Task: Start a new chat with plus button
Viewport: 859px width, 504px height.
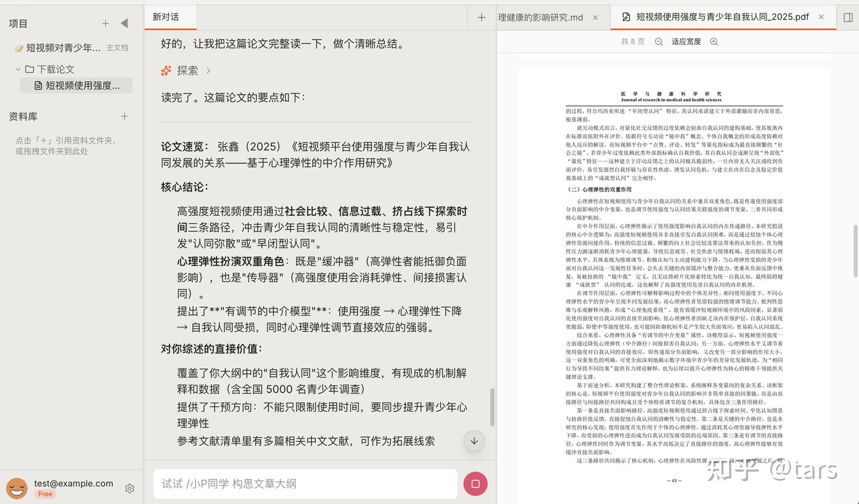Action: click(x=481, y=17)
